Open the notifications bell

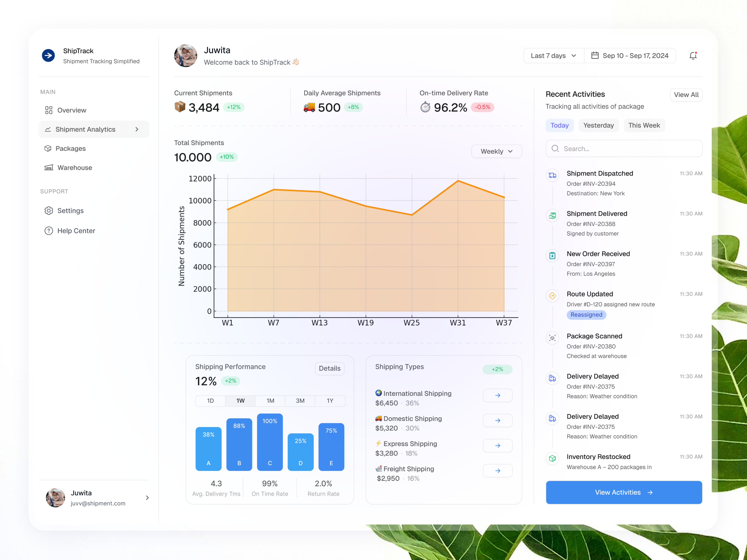[x=693, y=56]
